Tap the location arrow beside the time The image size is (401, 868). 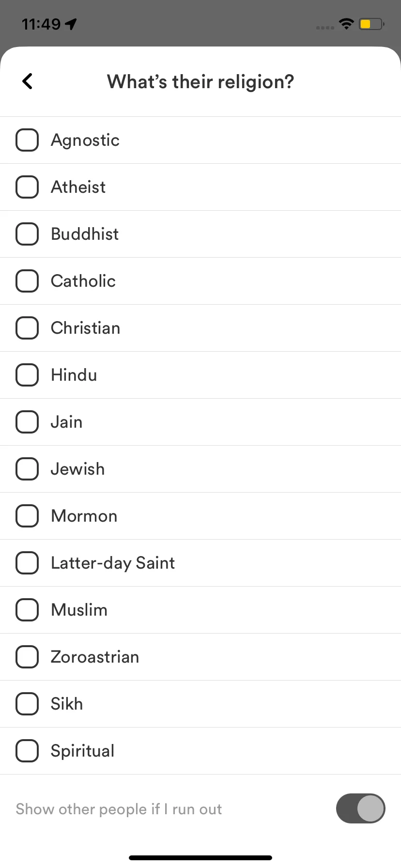(71, 24)
